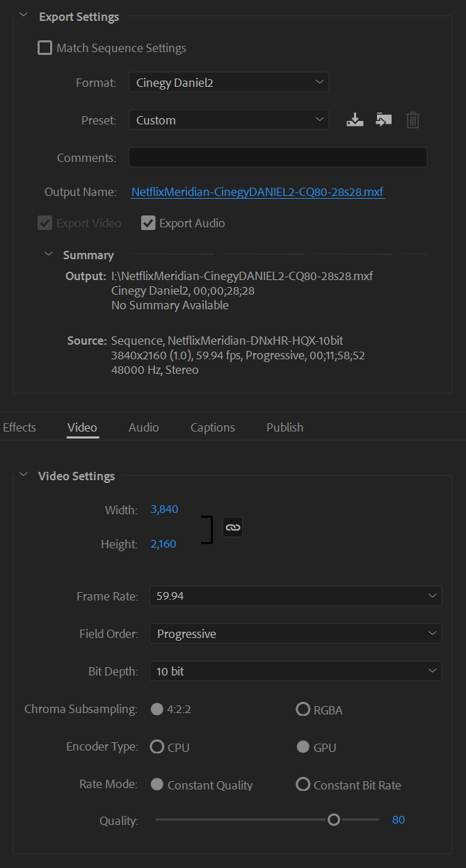Click the '48000 Hz, Stereo' source text
The image size is (466, 868).
pos(154,370)
